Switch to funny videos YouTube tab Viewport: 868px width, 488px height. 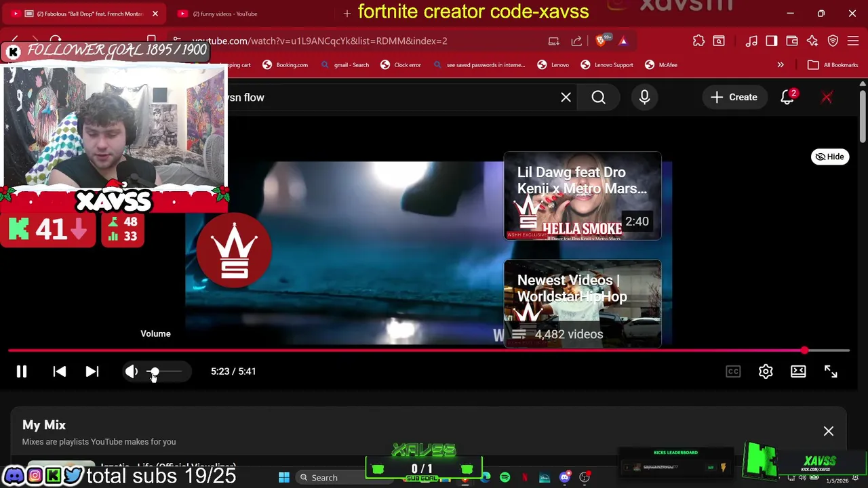251,14
